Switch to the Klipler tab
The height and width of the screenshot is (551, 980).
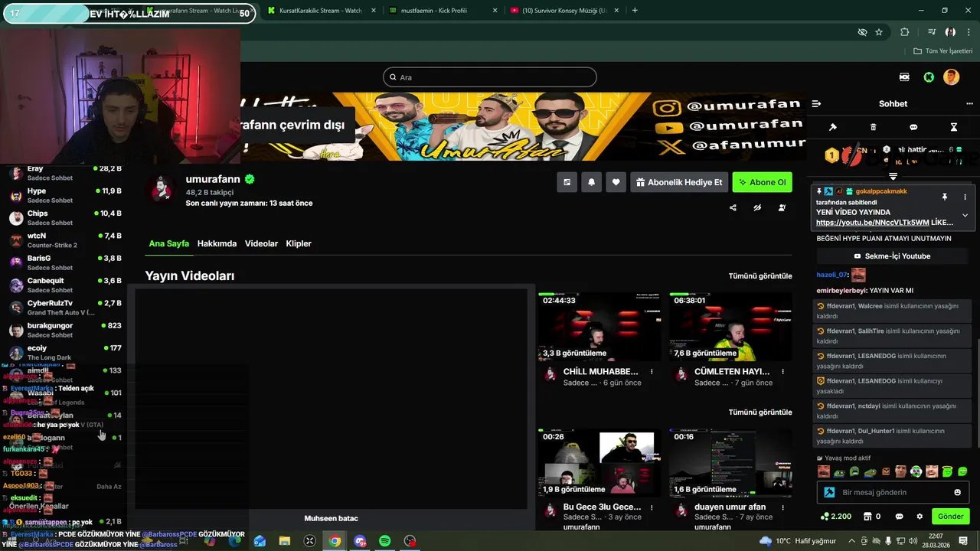point(299,243)
